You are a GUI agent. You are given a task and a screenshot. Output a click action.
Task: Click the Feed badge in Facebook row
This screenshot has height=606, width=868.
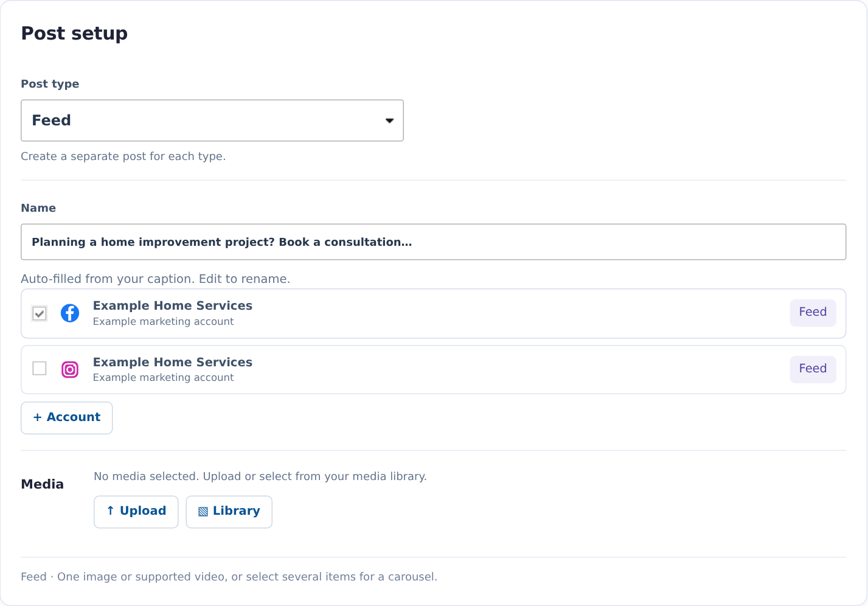[813, 313]
